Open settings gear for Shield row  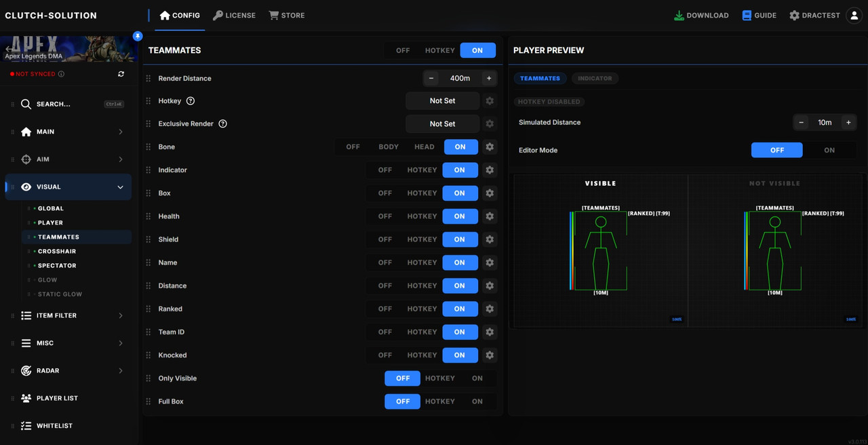[490, 239]
